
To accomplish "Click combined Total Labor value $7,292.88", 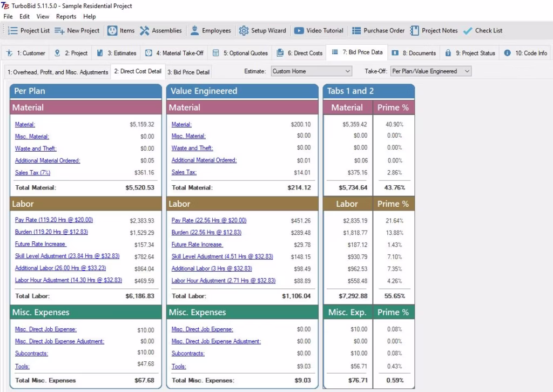I will (353, 296).
